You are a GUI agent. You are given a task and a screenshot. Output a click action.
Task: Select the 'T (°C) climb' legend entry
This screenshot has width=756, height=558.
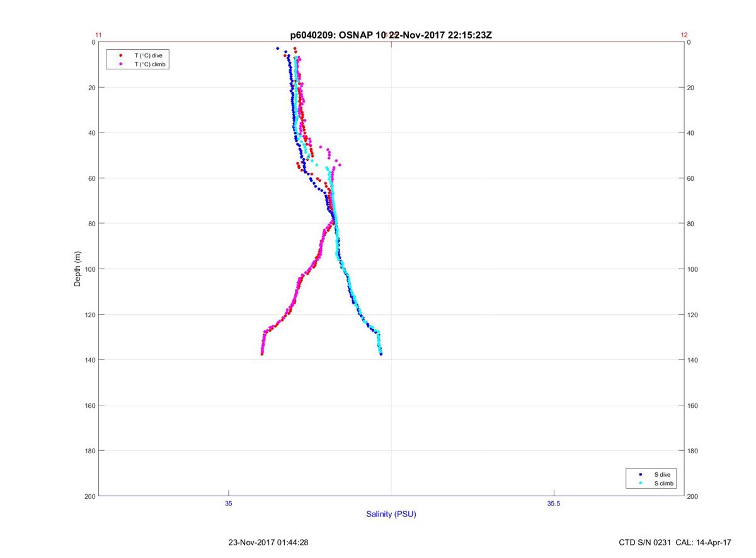point(150,64)
